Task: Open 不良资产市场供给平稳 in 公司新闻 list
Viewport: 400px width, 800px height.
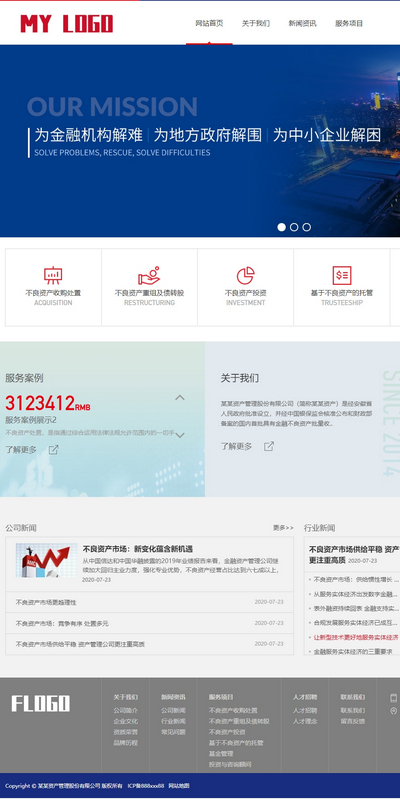Action: click(80, 644)
